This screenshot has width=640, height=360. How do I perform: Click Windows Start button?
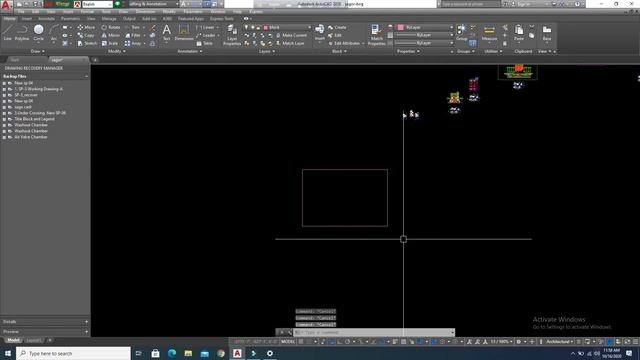coord(8,353)
